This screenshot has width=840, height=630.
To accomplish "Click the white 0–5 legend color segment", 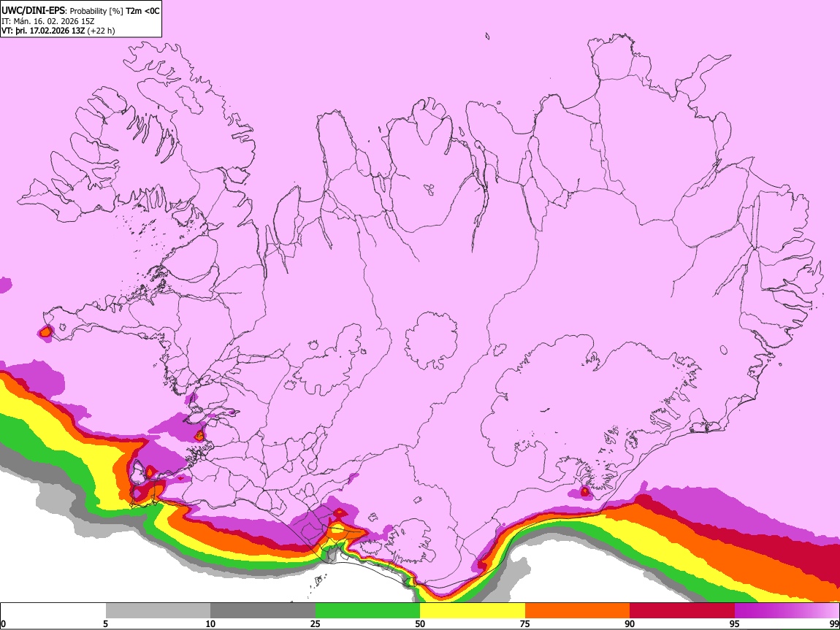I will click(53, 611).
